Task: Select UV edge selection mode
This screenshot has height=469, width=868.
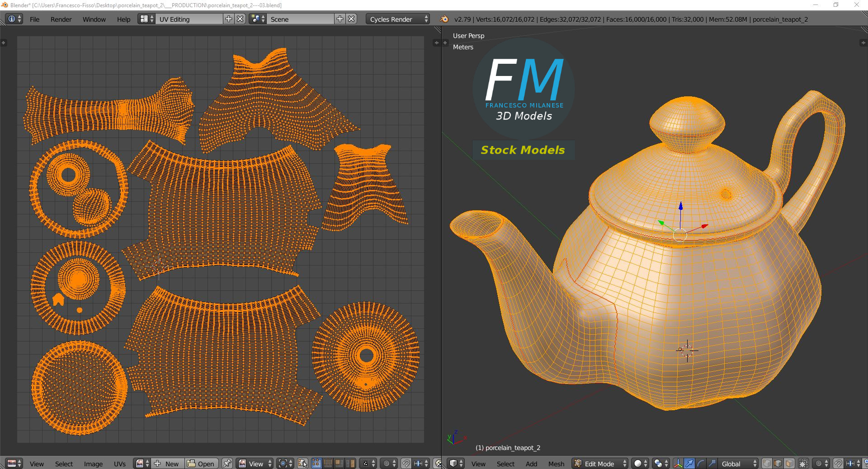Action: (x=328, y=464)
